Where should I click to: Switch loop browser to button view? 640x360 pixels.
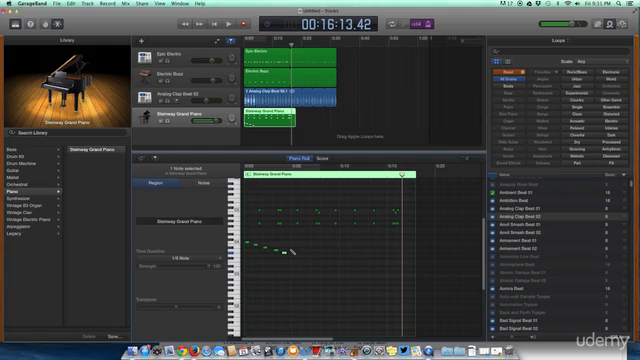tap(496, 62)
